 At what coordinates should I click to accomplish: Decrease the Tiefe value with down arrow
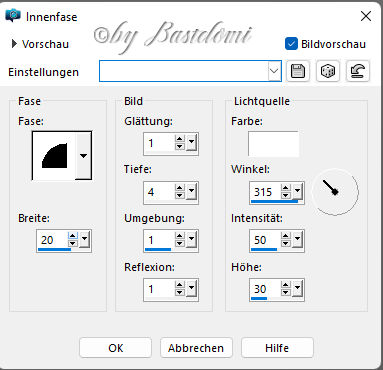[180, 195]
